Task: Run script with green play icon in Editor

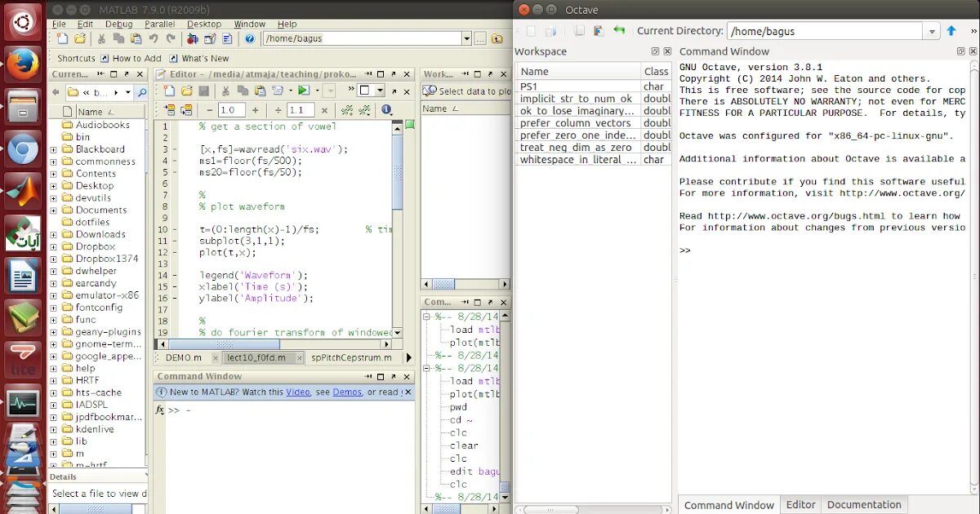Action: tap(304, 91)
